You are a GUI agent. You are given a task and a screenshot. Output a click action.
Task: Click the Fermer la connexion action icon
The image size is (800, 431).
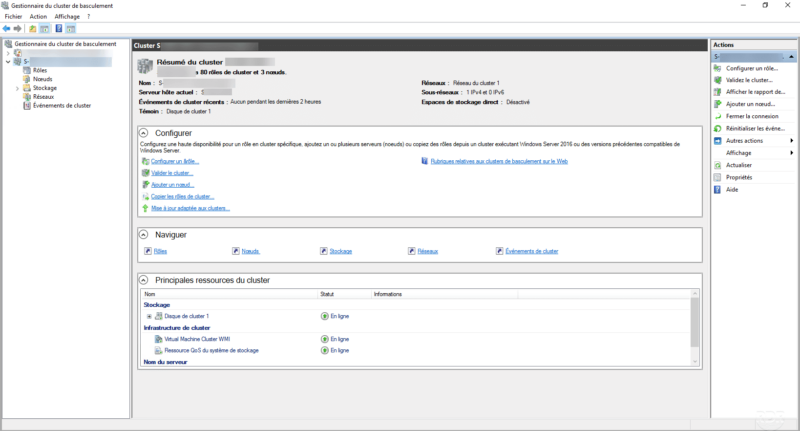[x=717, y=116]
